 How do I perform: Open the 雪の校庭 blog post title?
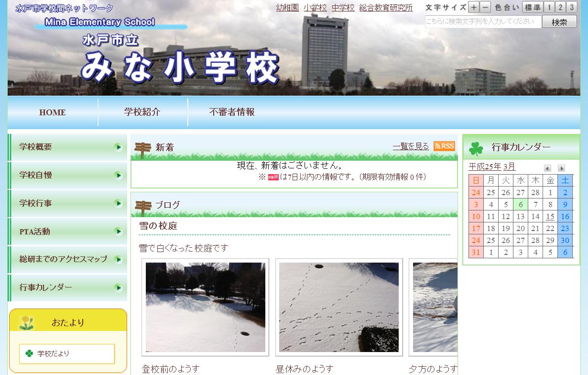[158, 226]
